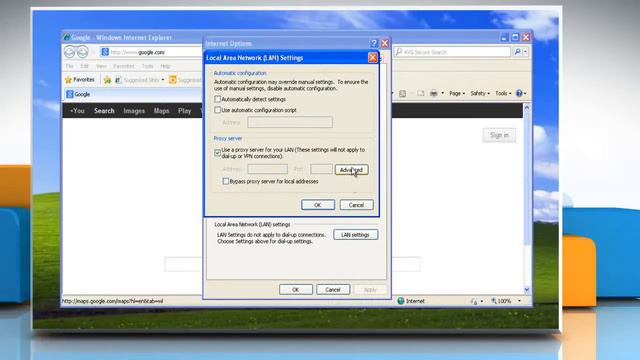Open the Play link on Google bar
Screen dimensions: 640x360
point(184,111)
